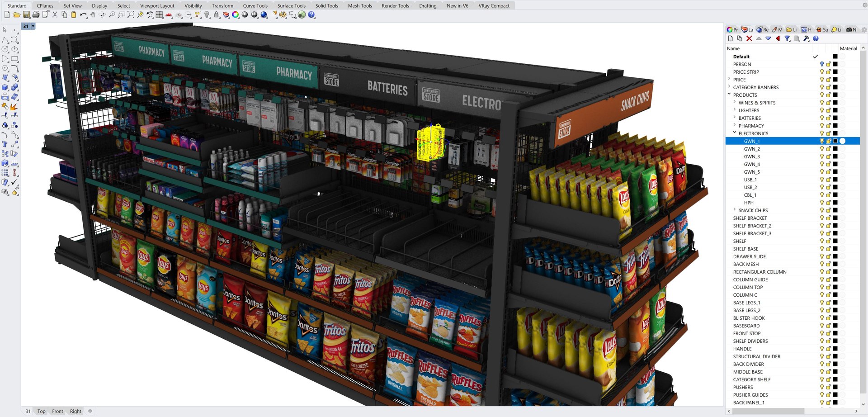Click the Zoom Extents icon
868x417 pixels.
131,15
